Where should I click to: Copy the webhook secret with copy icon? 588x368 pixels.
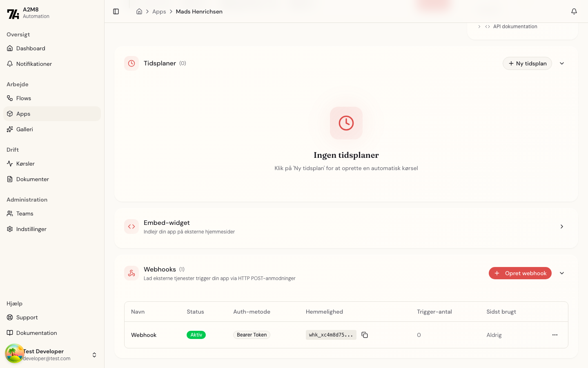tap(365, 335)
